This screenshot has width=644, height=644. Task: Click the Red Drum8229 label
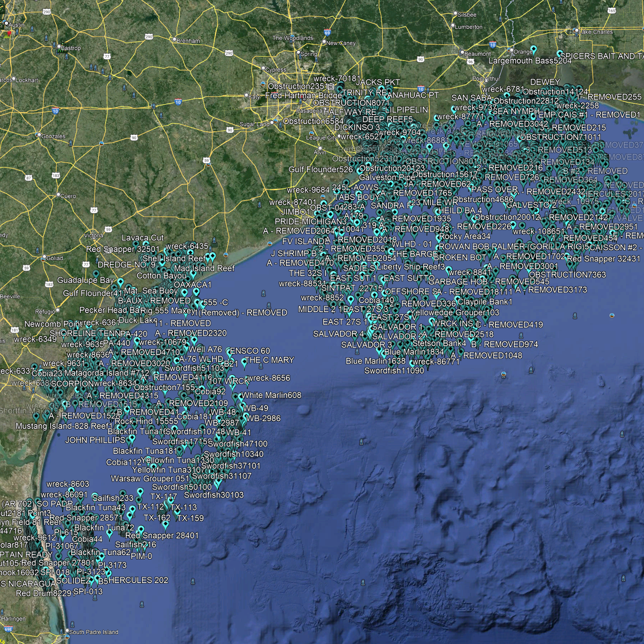[44, 593]
